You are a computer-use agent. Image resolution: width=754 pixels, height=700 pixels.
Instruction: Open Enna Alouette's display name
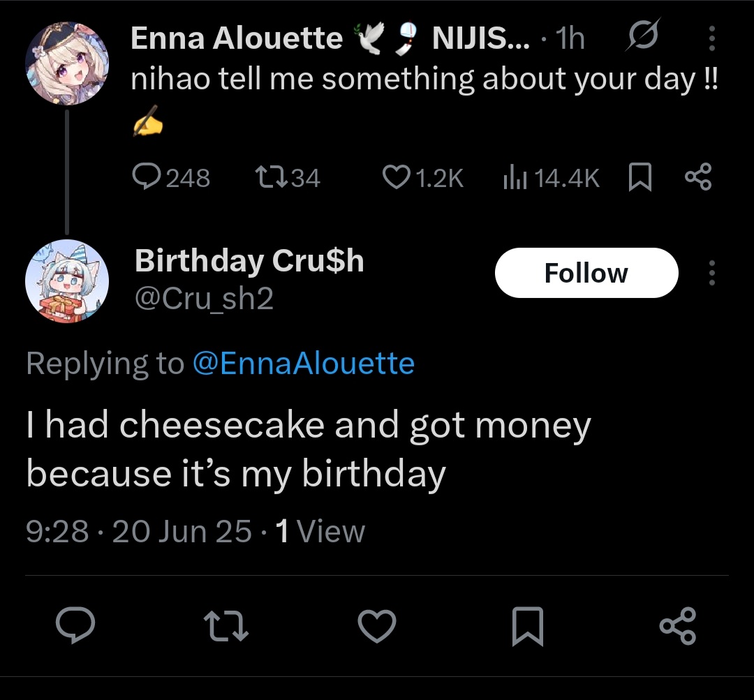pos(237,38)
